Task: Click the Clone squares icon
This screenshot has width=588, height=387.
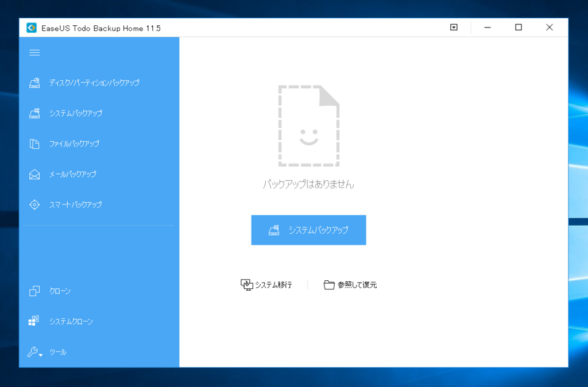Action: click(x=34, y=291)
